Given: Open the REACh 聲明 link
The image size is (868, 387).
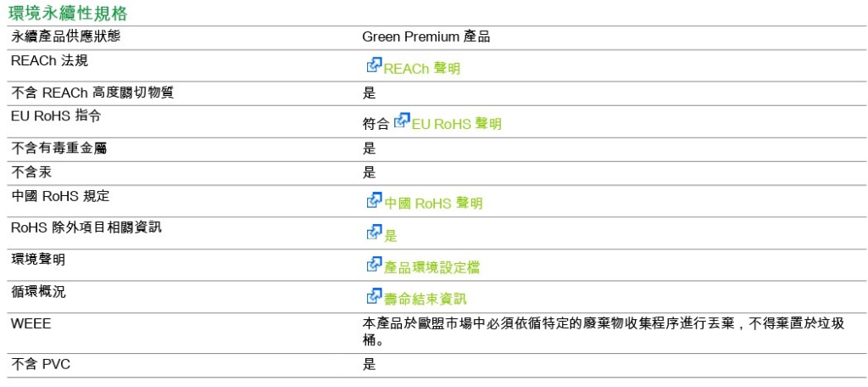Looking at the screenshot, I should tap(422, 70).
